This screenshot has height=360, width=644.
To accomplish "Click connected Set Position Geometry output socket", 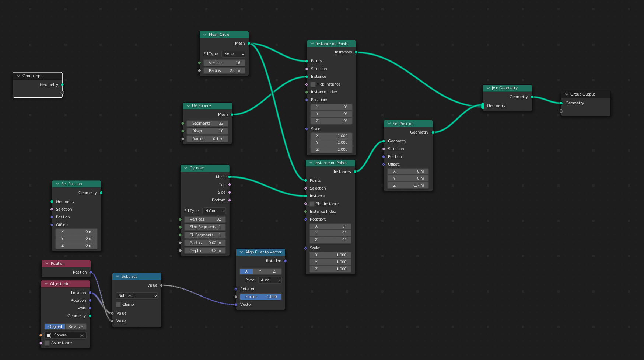I will [x=433, y=132].
